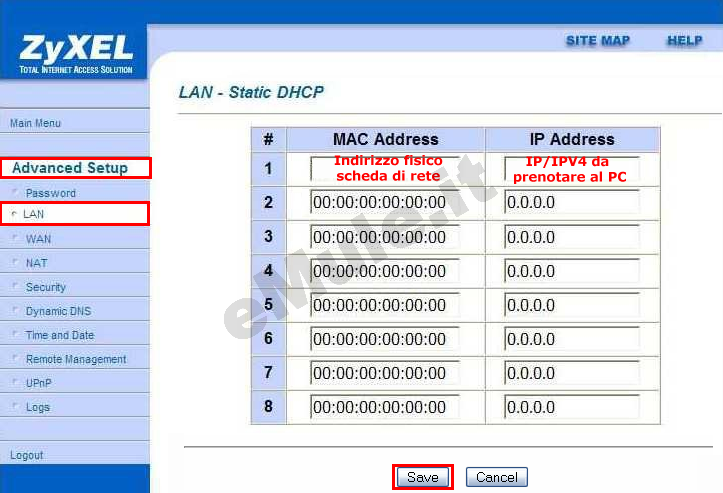
Task: Go to Main Menu
Action: coord(36,123)
